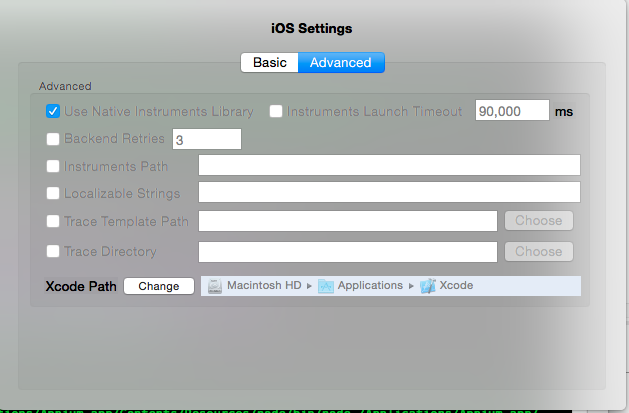Switch to the Basic tab
The height and width of the screenshot is (413, 629).
[x=270, y=62]
